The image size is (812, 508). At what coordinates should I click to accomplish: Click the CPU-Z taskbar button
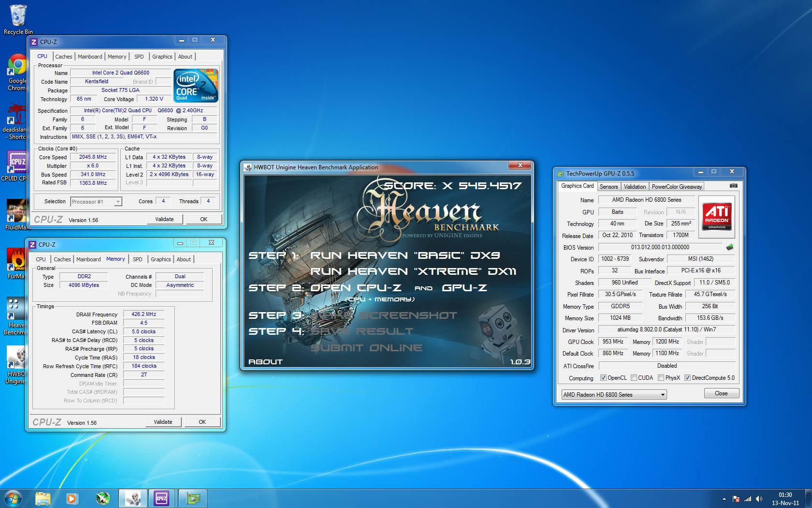pyautogui.click(x=161, y=498)
